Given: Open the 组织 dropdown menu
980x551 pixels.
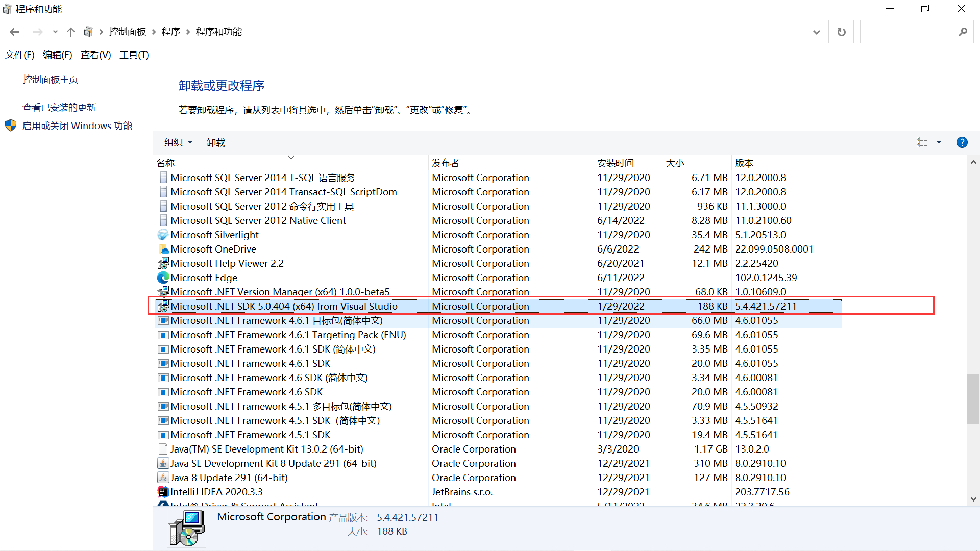Looking at the screenshot, I should pos(178,142).
